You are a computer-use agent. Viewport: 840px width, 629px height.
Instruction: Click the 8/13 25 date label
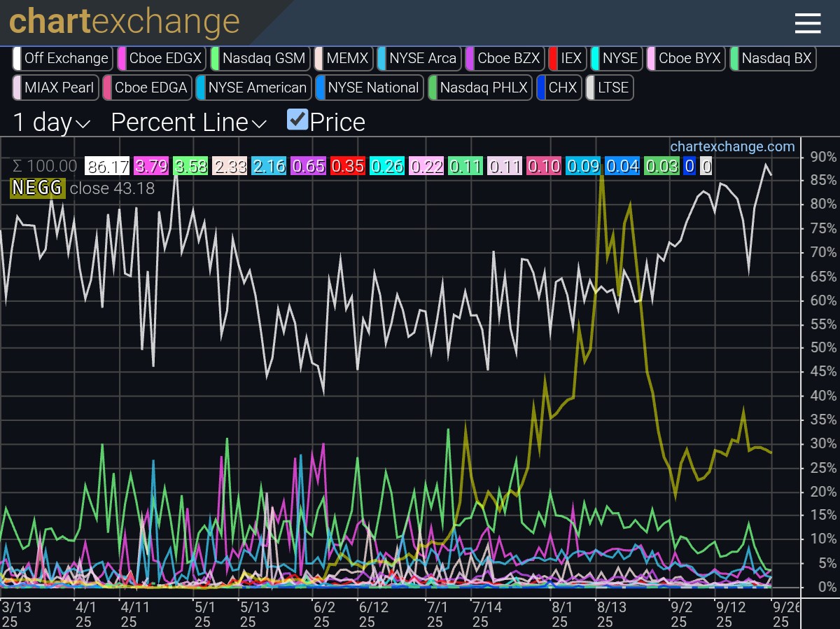[611, 613]
